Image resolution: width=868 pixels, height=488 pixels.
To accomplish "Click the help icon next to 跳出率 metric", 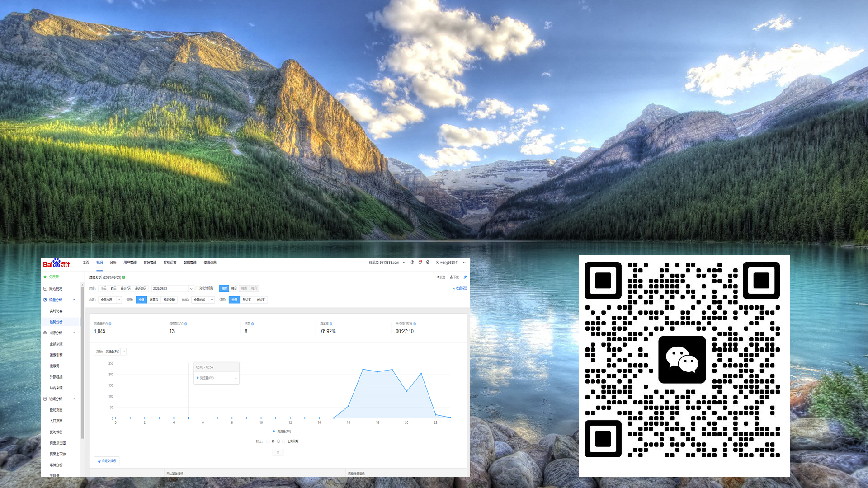I will pos(331,324).
